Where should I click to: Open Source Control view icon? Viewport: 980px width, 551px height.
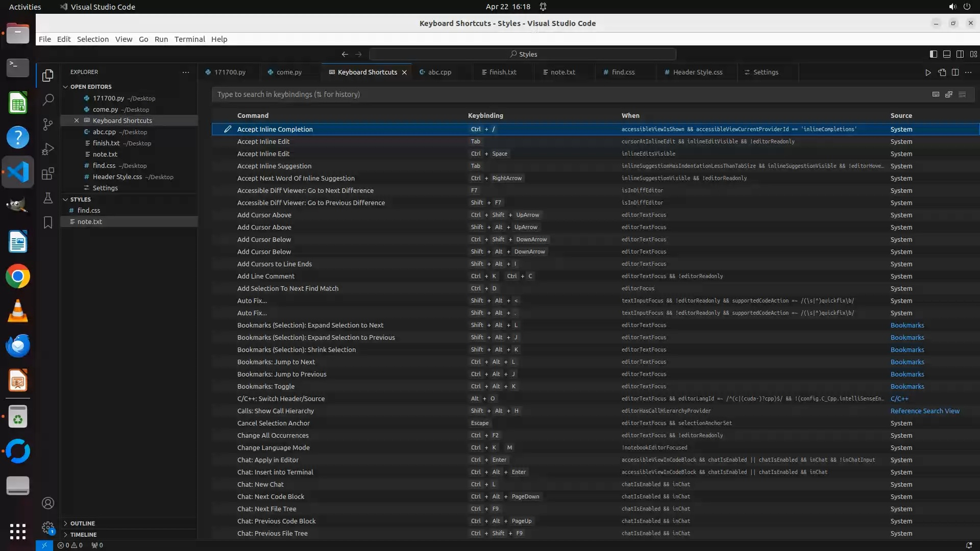coord(48,124)
